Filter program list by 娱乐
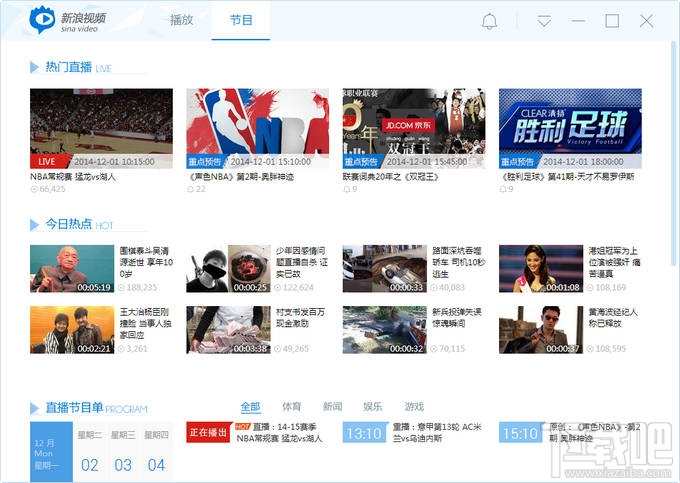Viewport: 680px width, 483px height. point(373,407)
